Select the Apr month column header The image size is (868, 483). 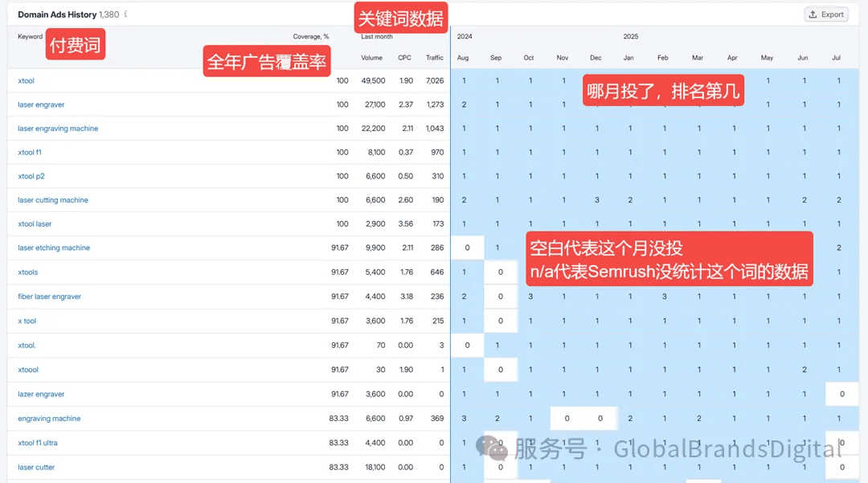pyautogui.click(x=732, y=58)
